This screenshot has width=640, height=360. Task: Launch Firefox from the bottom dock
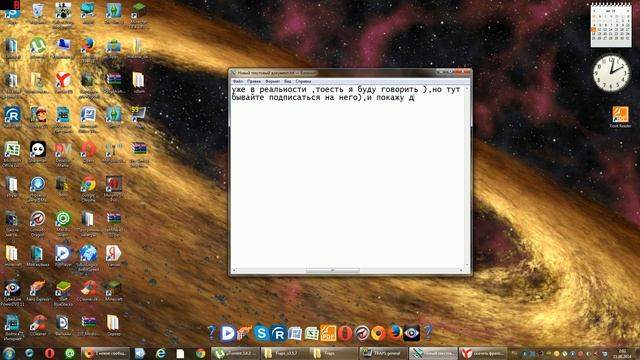395,333
